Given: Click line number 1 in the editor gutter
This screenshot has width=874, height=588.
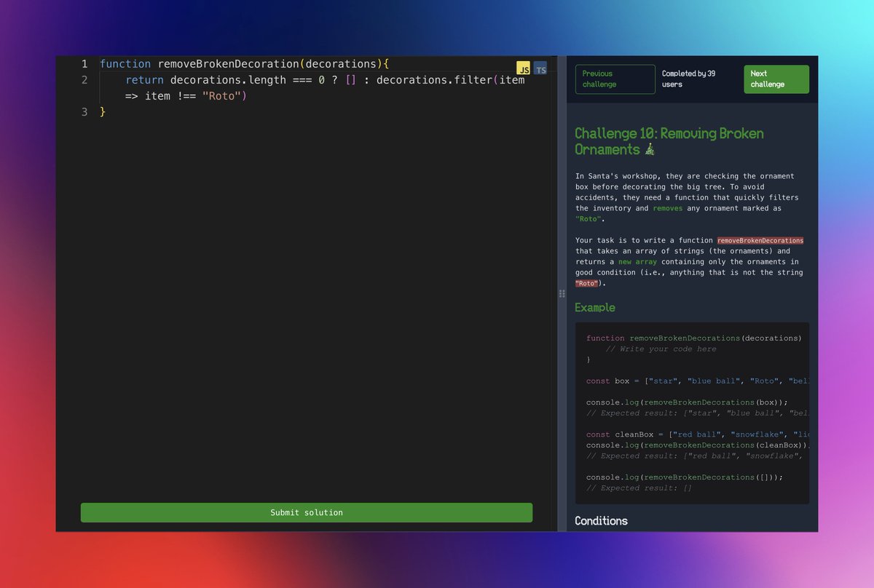Looking at the screenshot, I should point(84,64).
